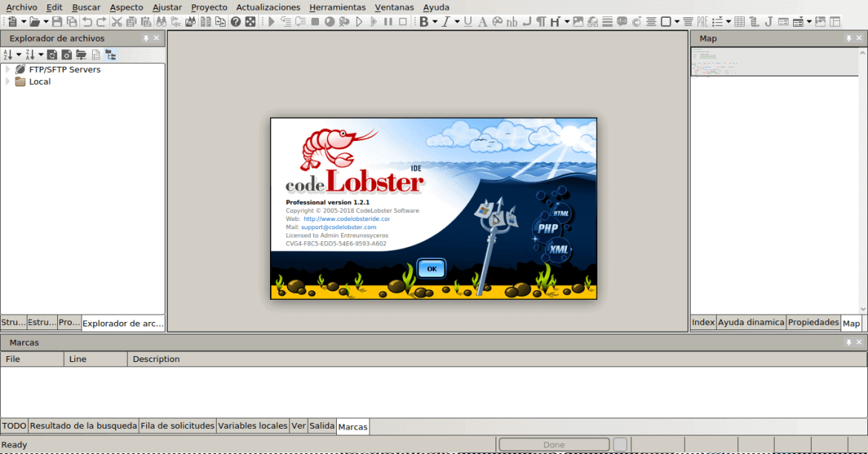
Task: Expand the Local tree node
Action: point(7,82)
